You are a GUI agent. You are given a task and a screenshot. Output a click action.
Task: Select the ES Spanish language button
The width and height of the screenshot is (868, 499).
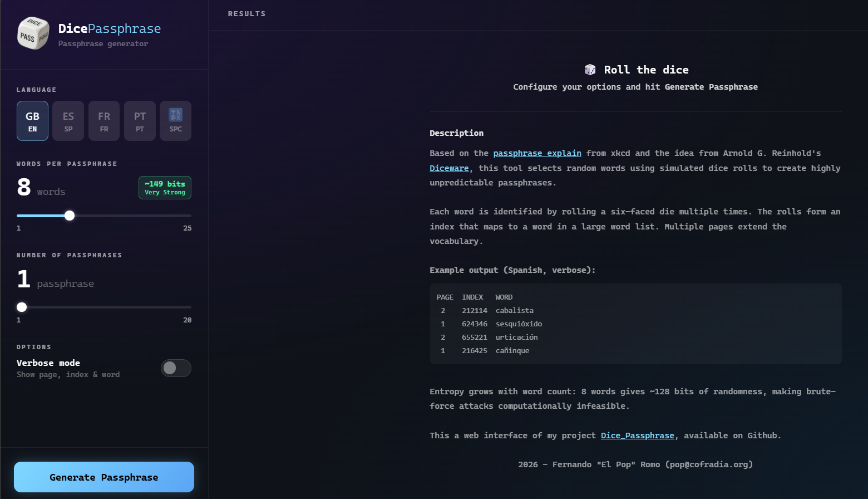(68, 121)
